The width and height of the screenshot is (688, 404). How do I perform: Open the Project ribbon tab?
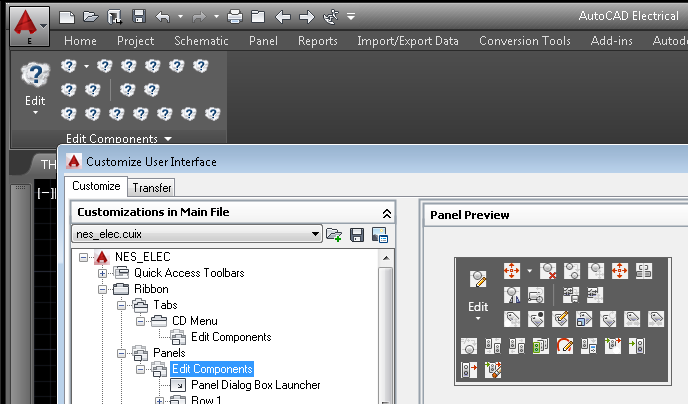point(136,41)
